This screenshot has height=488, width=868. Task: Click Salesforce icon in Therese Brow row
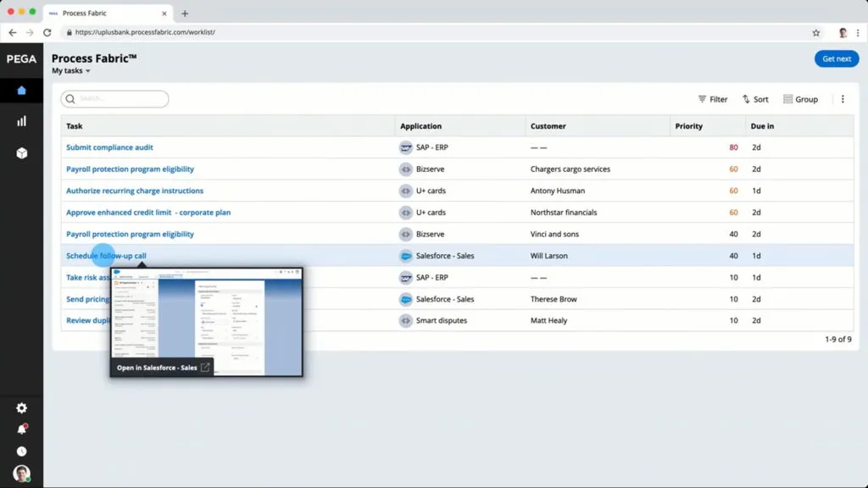tap(406, 299)
